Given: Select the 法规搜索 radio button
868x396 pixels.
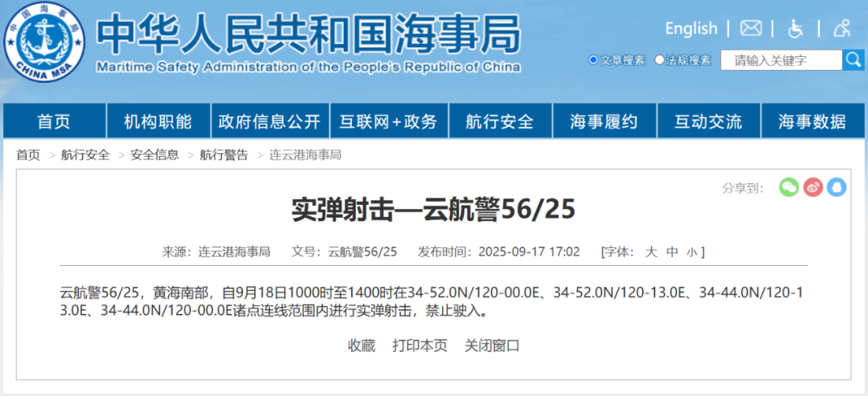Looking at the screenshot, I should coord(659,59).
